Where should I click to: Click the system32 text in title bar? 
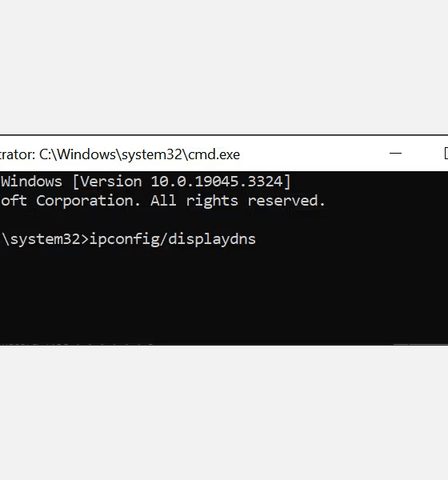tap(152, 155)
